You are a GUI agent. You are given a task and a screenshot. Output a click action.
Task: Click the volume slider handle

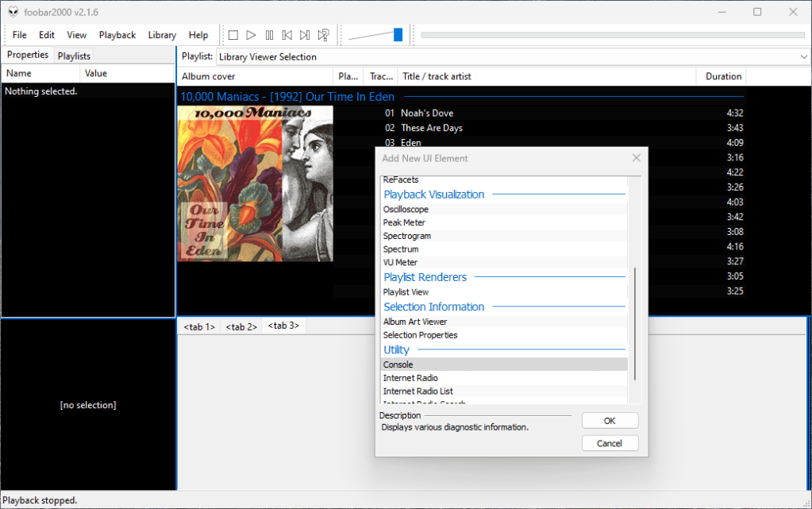398,35
